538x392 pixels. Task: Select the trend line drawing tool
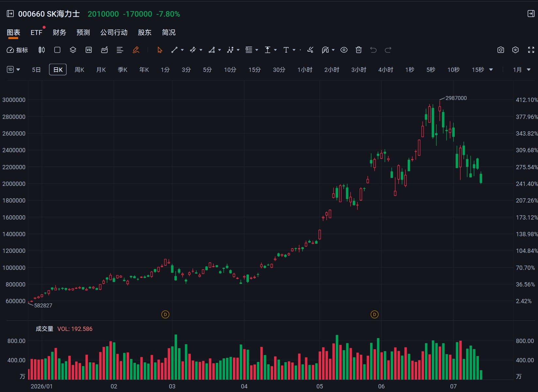click(x=174, y=50)
